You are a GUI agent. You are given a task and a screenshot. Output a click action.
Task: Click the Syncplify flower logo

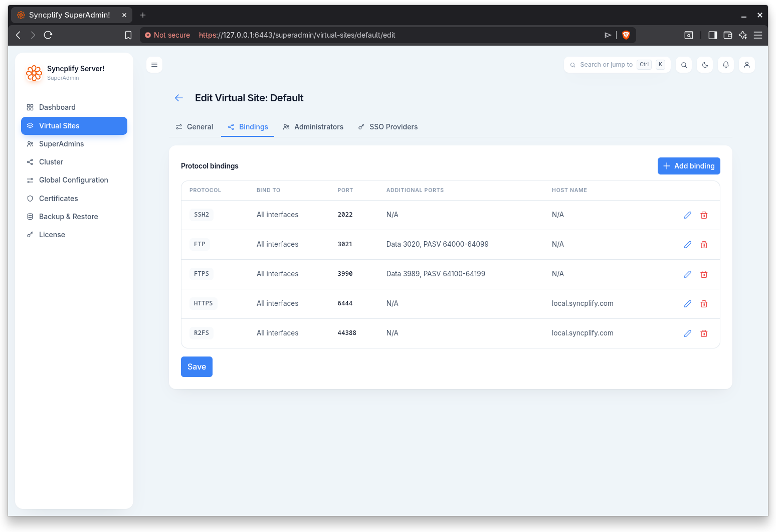point(34,73)
